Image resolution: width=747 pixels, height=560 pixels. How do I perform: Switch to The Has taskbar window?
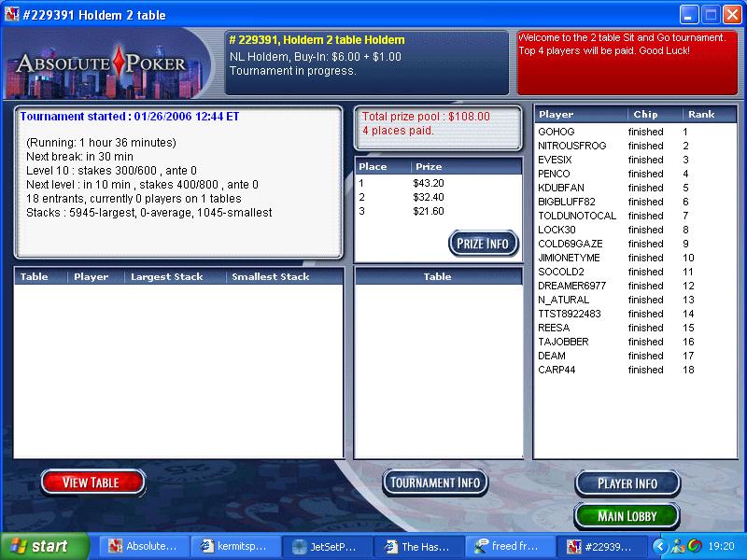(x=418, y=546)
